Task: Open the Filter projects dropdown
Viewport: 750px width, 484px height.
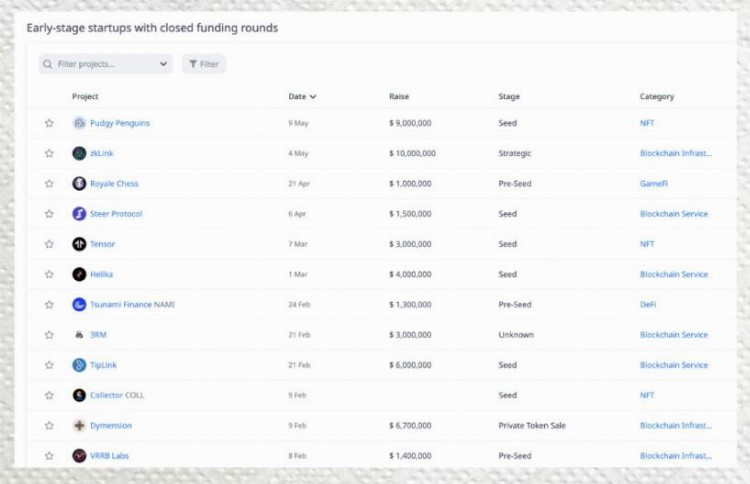Action: 105,64
